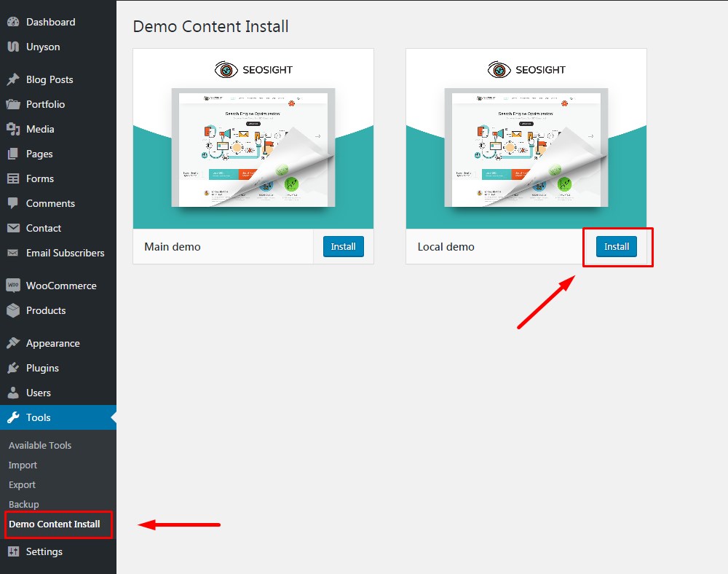Screen dimensions: 728x574
Task: Select Demo Content Install submenu item
Action: (55, 524)
